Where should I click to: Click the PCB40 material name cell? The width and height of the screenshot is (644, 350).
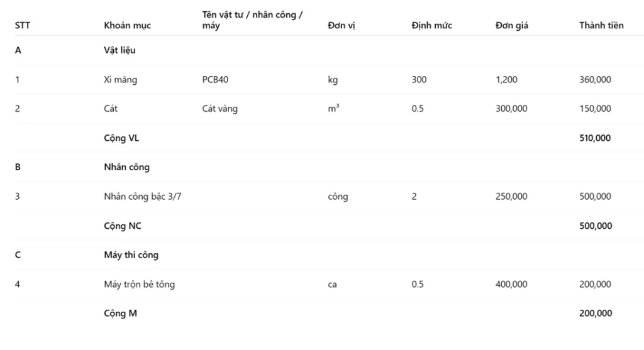[216, 80]
